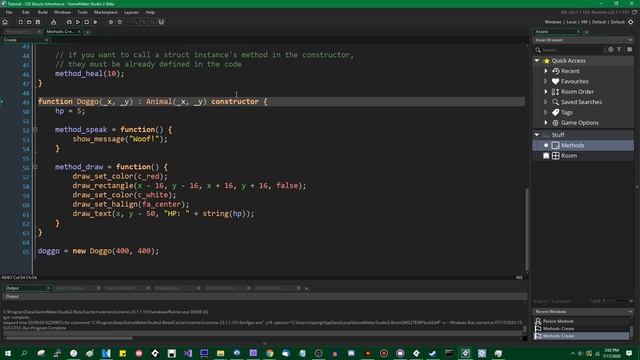640x360 pixels.
Task: Create a new project from toolbar
Action: click(x=20, y=22)
